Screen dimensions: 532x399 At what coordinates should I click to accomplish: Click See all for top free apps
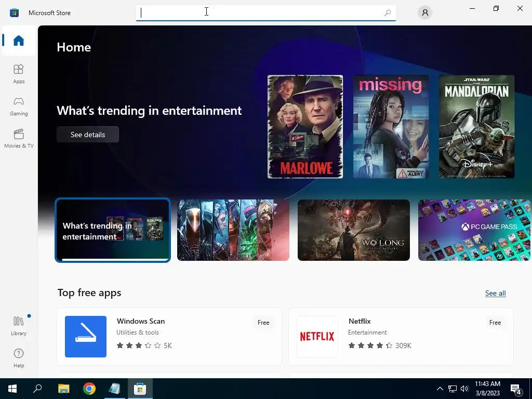[495, 293]
